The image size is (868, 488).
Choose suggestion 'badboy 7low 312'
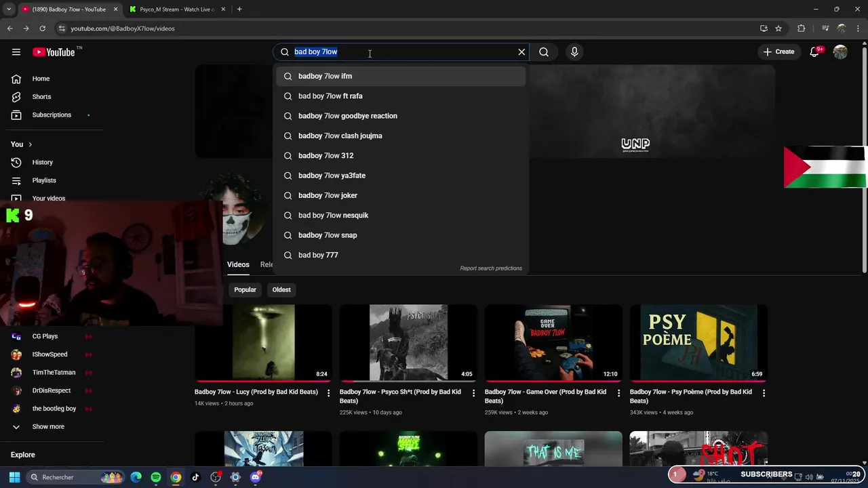[x=401, y=156]
